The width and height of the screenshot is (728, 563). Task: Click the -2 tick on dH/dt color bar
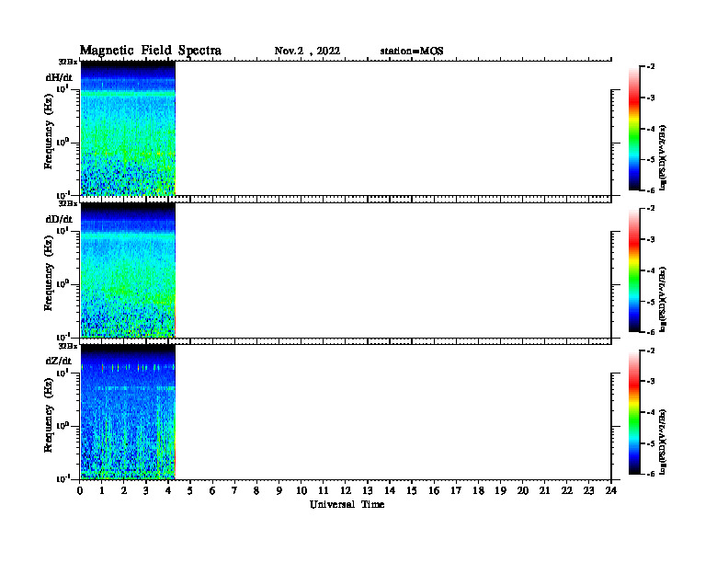tap(651, 67)
